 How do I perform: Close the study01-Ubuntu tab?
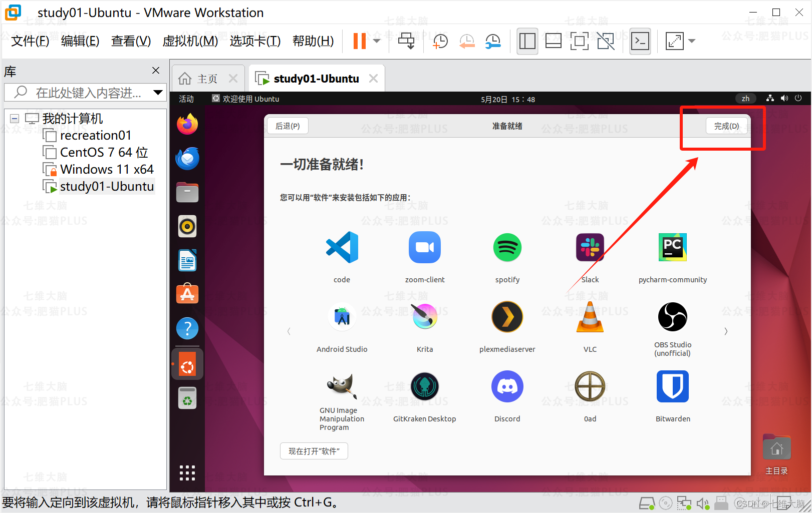[373, 79]
